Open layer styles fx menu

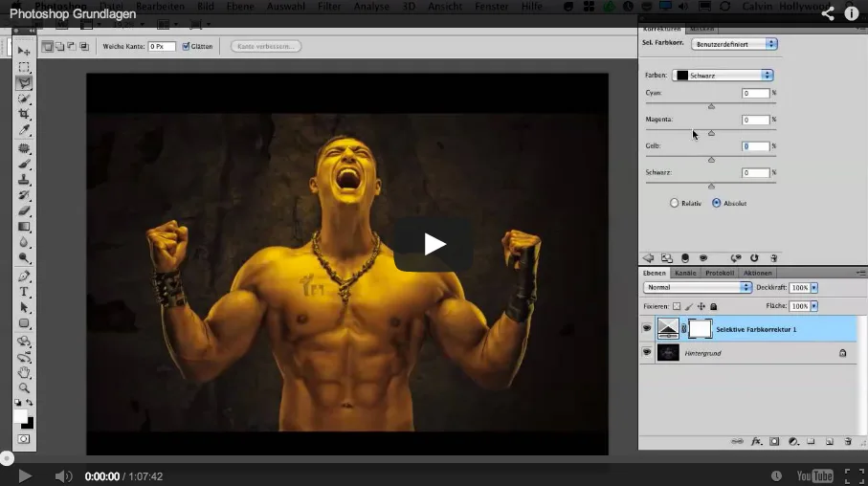click(756, 441)
